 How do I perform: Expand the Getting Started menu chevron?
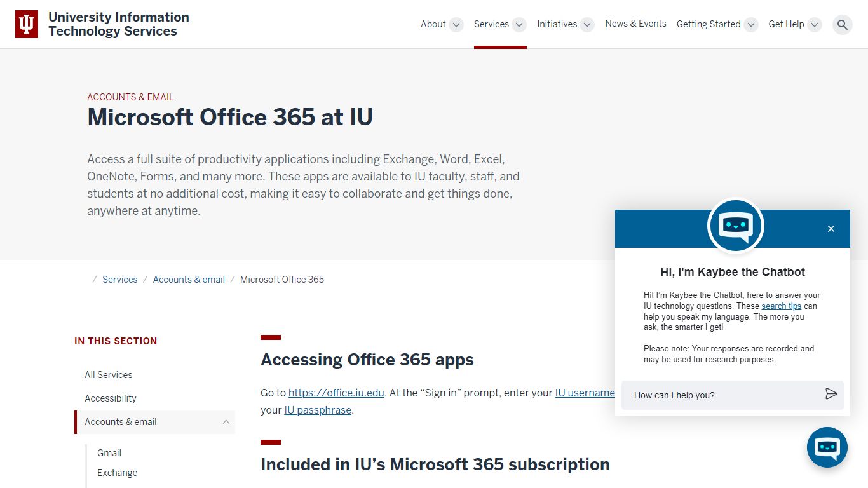751,25
